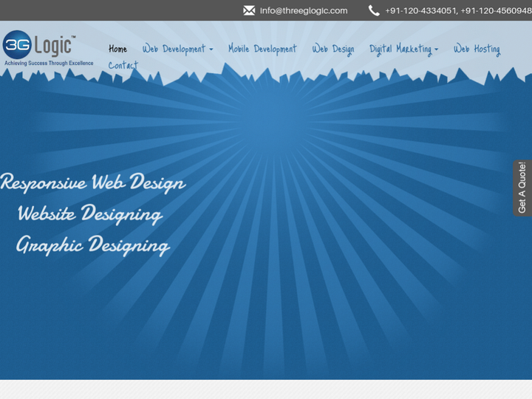Click the Achieving Success Through Excellence tagline
The width and height of the screenshot is (532, 399).
click(49, 64)
